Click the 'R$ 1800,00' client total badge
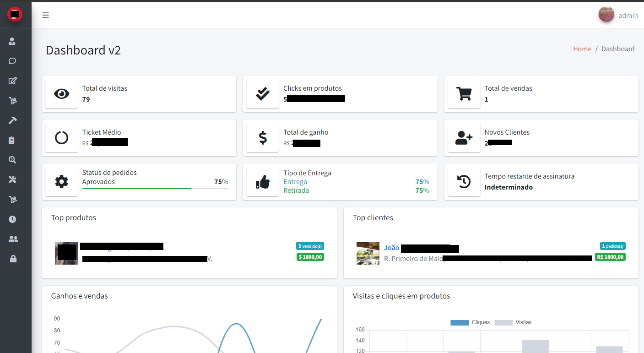 tap(611, 257)
